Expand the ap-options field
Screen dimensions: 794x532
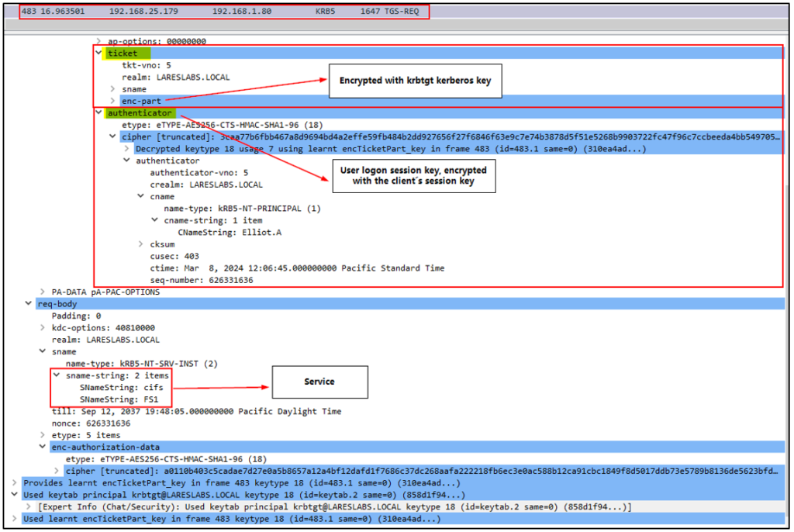[x=98, y=41]
